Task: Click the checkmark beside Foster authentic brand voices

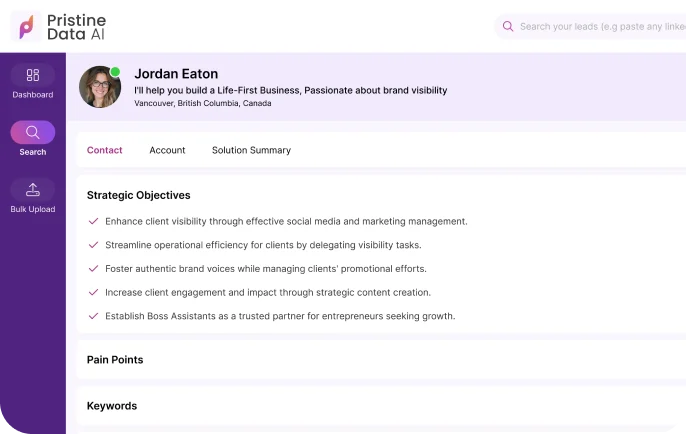Action: pyautogui.click(x=94, y=269)
